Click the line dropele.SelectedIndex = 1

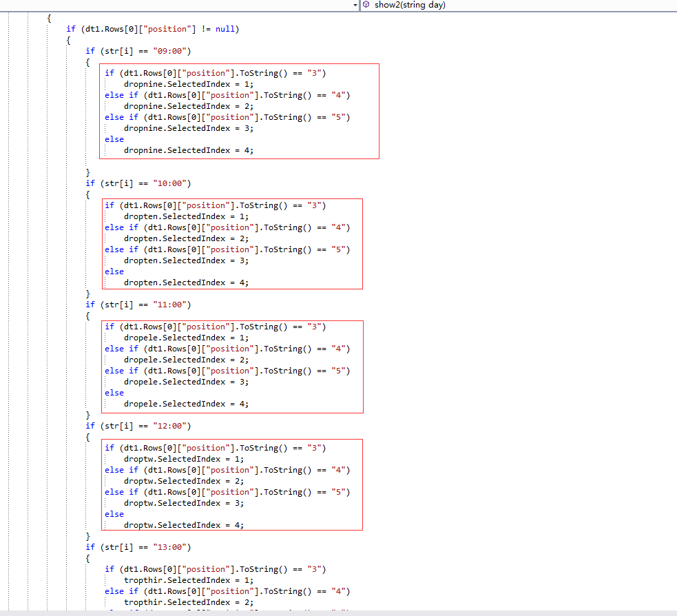point(186,338)
